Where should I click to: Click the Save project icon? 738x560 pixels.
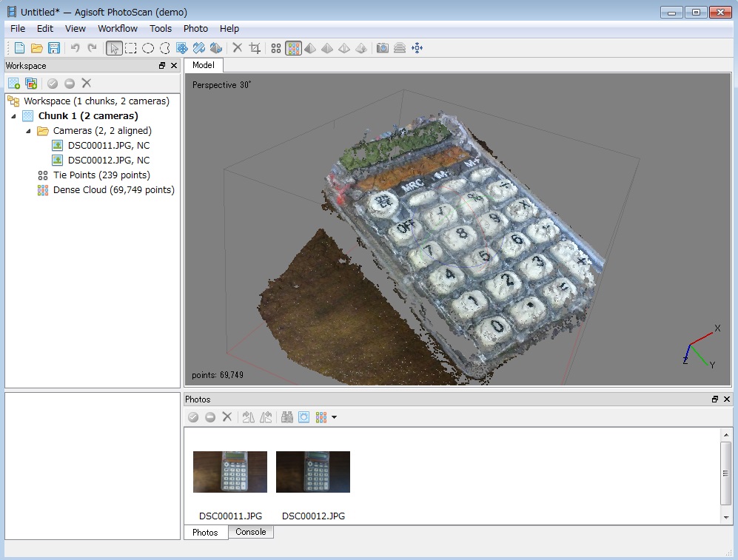click(x=54, y=48)
